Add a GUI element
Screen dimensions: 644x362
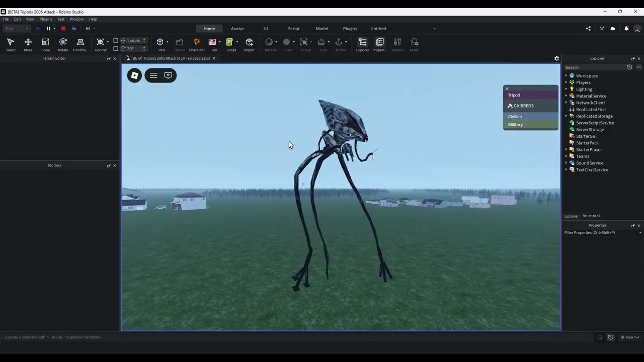[x=212, y=42]
